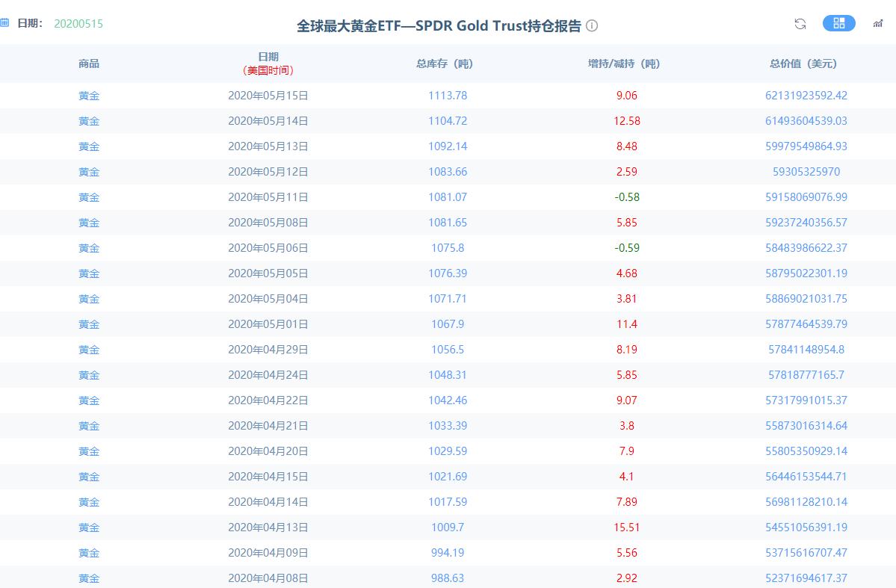
Task: Select date cell 2020年04月13日
Action: point(268,528)
